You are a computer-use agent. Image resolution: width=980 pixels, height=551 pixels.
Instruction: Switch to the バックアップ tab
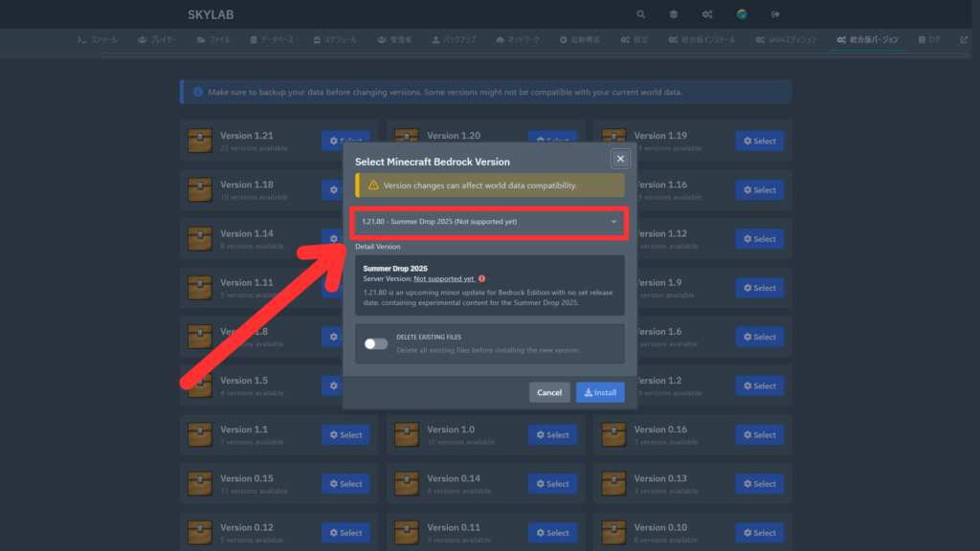click(x=454, y=39)
